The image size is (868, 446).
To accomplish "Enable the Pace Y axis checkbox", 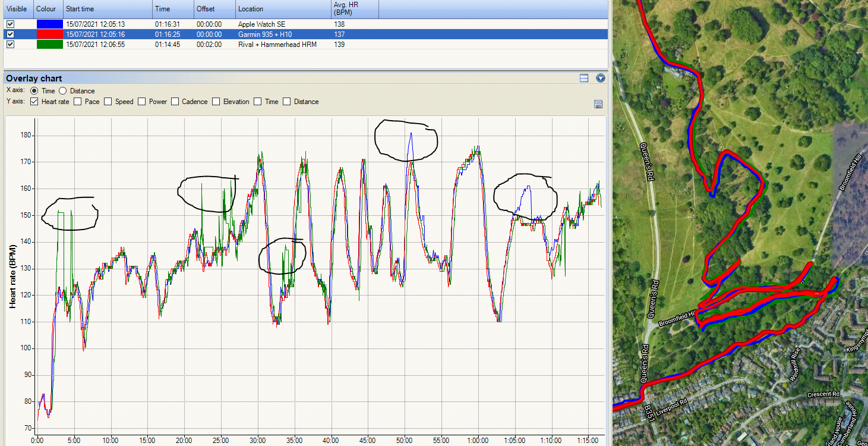I will 77,102.
